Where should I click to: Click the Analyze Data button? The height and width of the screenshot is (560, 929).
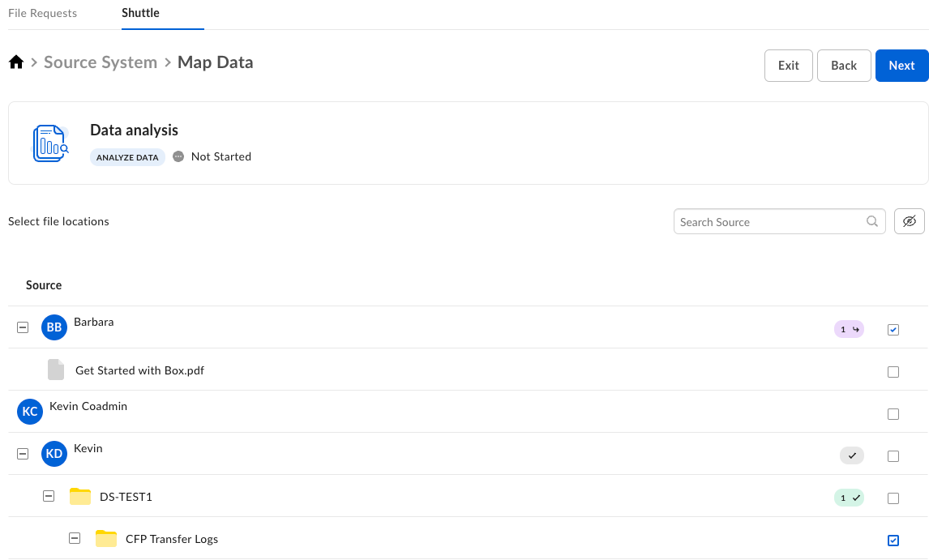127,157
